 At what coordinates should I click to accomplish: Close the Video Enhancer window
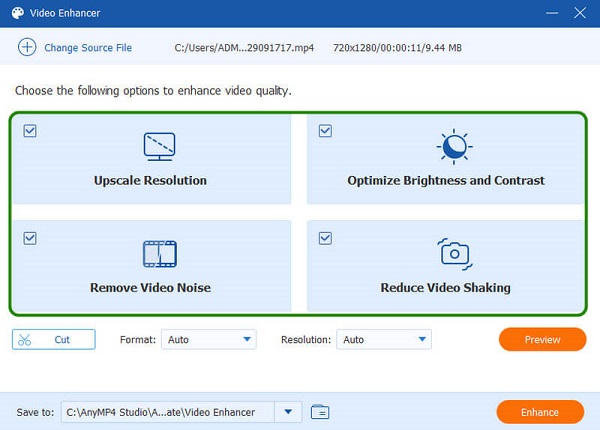coord(580,13)
